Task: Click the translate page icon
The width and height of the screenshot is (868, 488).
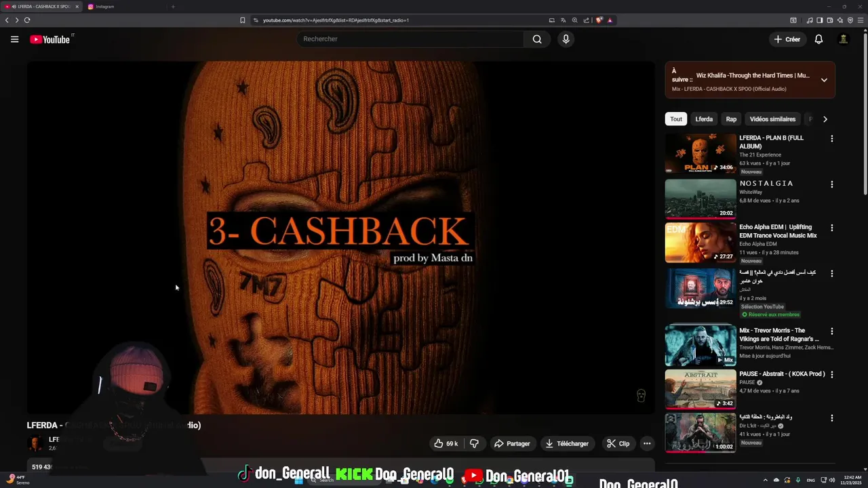Action: [564, 20]
